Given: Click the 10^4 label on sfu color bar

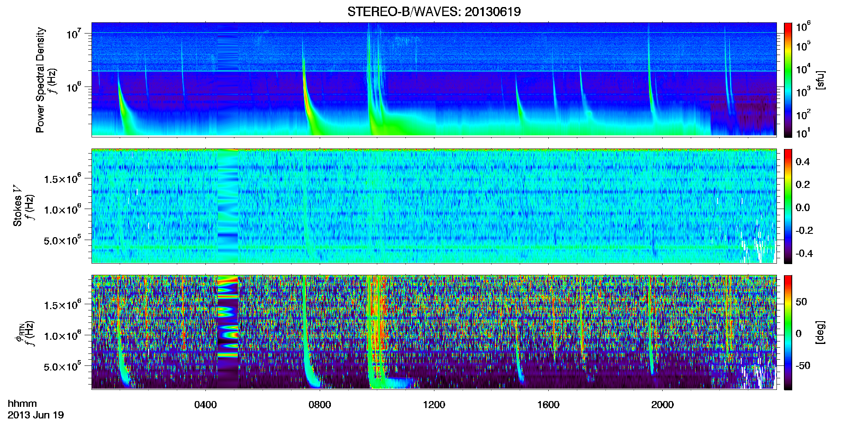Looking at the screenshot, I should click(x=803, y=69).
